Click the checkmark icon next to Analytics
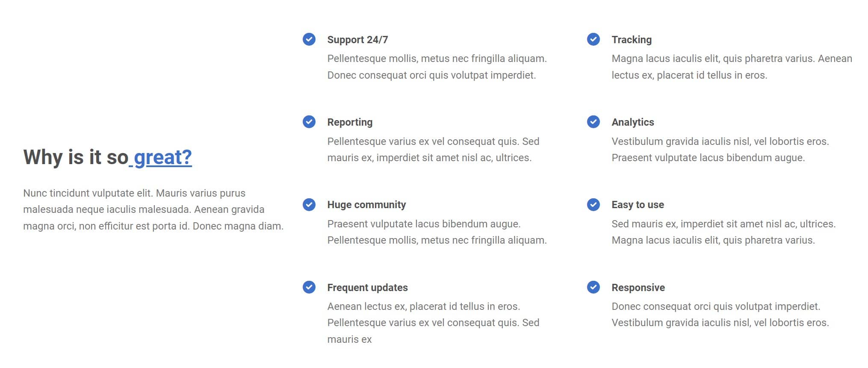This screenshot has height=368, width=868. [593, 122]
